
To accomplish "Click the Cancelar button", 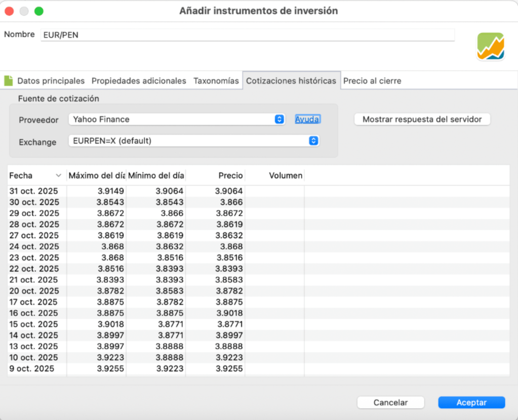I will 390,403.
